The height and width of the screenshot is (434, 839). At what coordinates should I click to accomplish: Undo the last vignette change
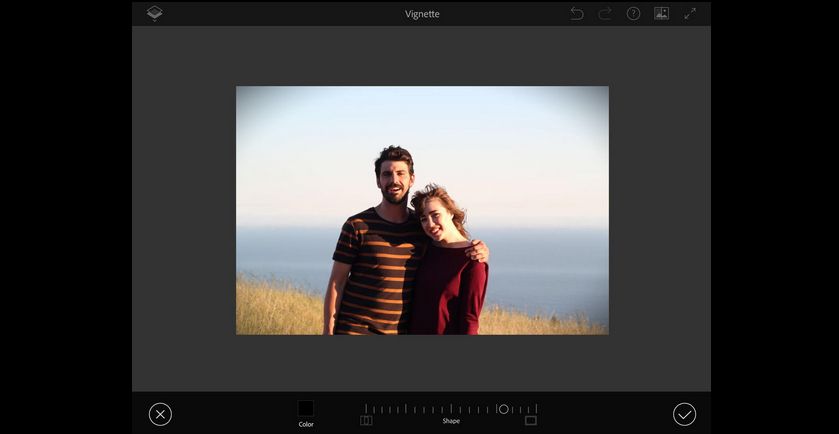[577, 14]
